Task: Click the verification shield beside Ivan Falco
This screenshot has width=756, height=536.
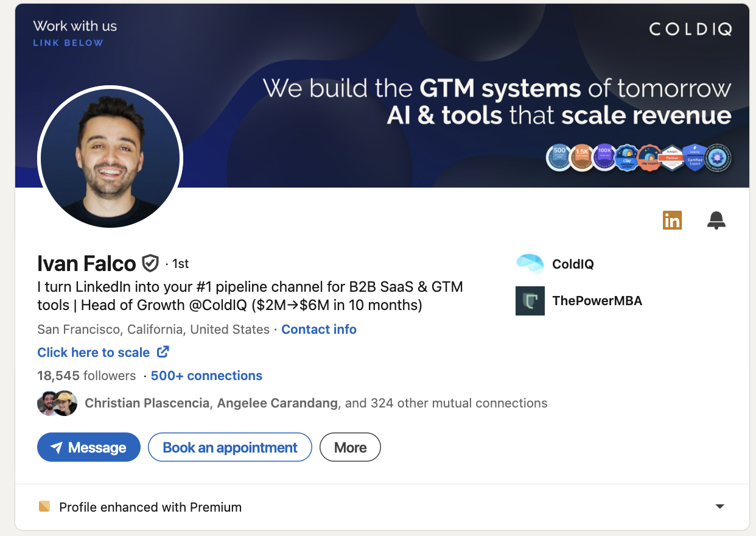Action: coord(150,263)
